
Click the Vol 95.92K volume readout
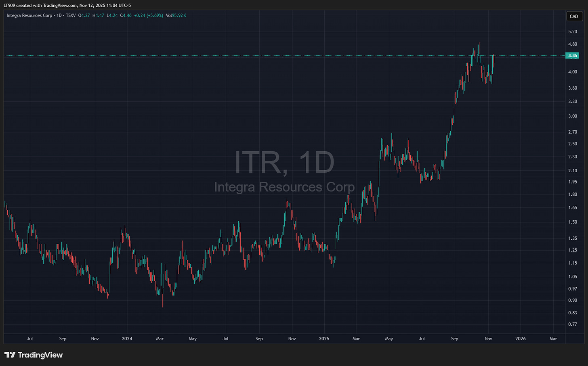[176, 15]
